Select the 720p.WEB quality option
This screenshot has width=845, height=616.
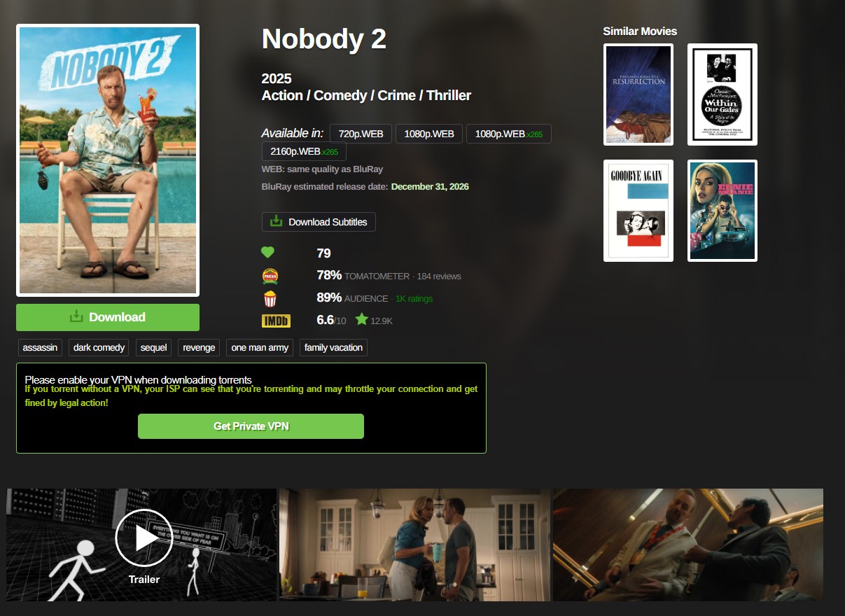point(361,134)
